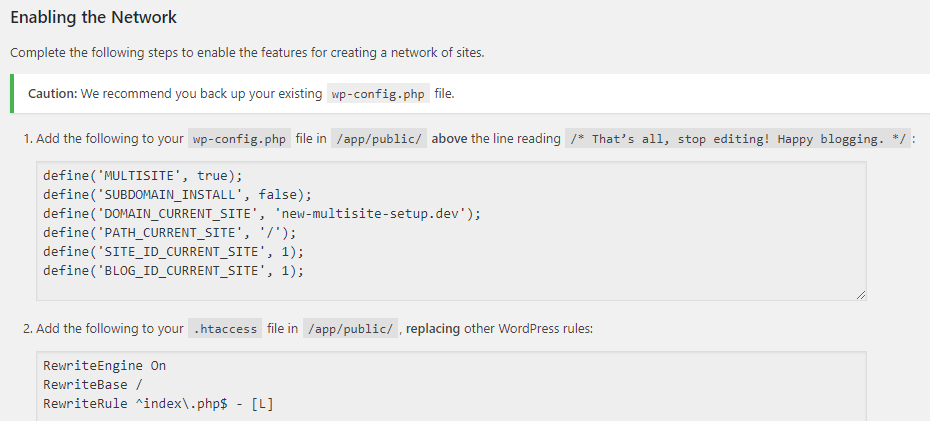Click the .htaccess rules textarea
Screen dimensions: 930x421
[x=451, y=386]
